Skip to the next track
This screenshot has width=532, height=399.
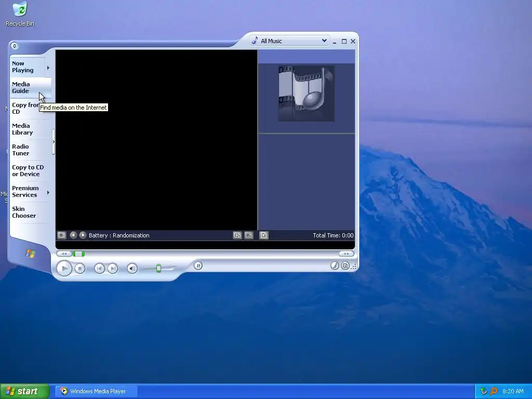(113, 269)
